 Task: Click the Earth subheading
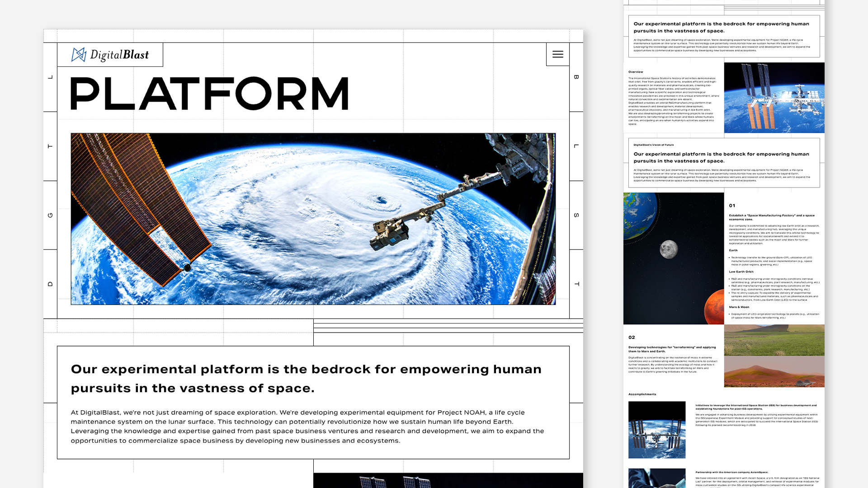pyautogui.click(x=733, y=250)
